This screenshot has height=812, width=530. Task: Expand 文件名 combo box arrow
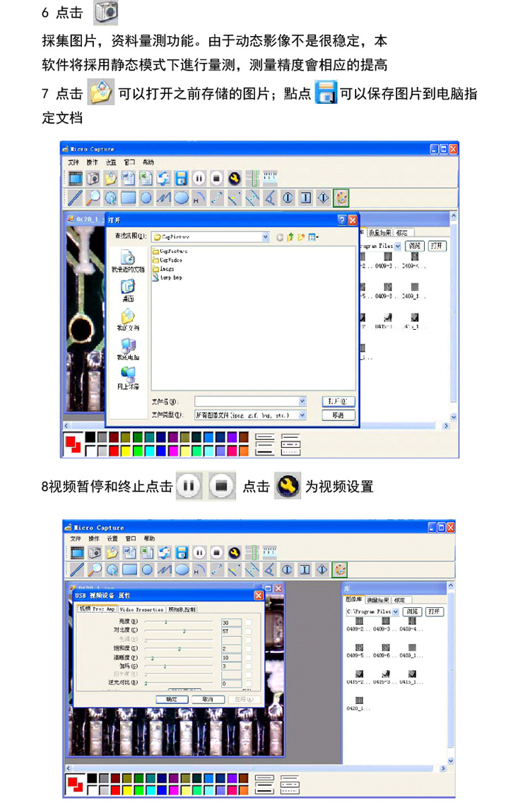point(302,401)
